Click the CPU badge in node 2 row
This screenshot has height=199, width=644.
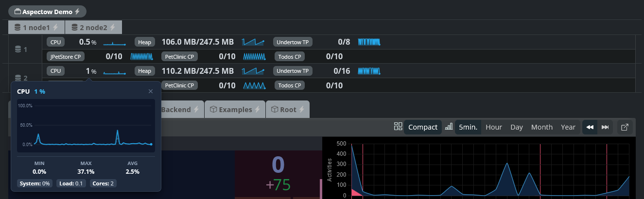click(x=56, y=71)
